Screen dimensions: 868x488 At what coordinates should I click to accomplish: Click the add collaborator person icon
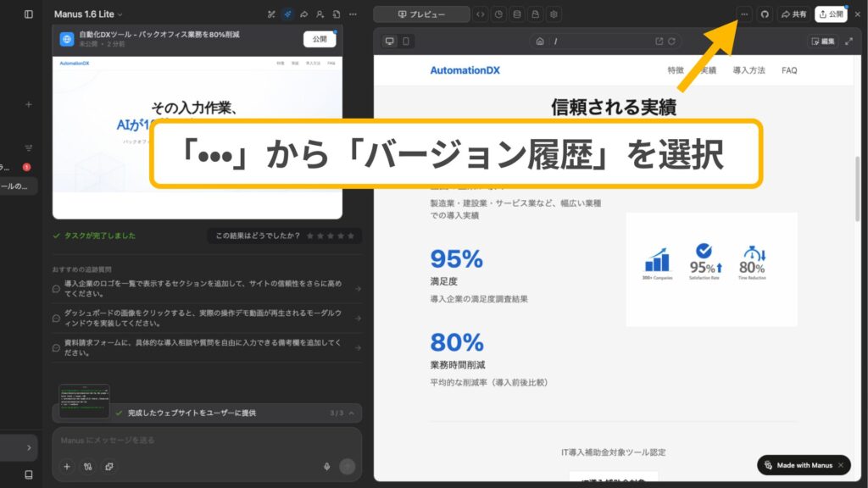pyautogui.click(x=320, y=14)
